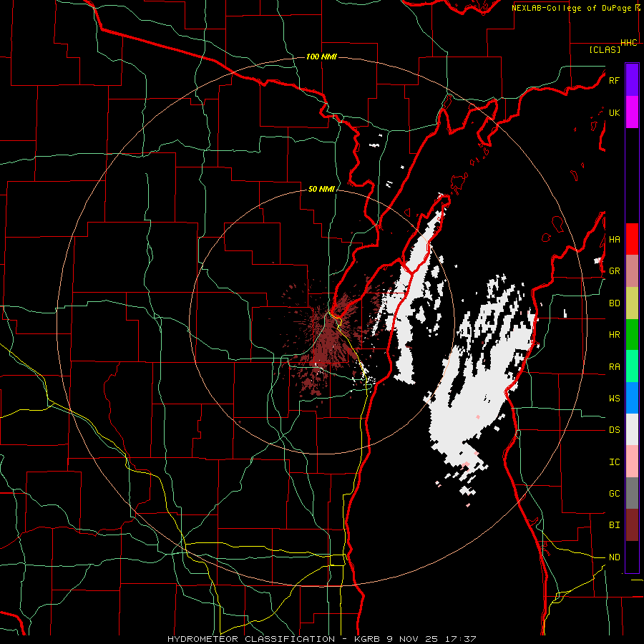Image resolution: width=644 pixels, height=644 pixels.
Task: Click the DS white legend swatch
Action: [x=632, y=429]
